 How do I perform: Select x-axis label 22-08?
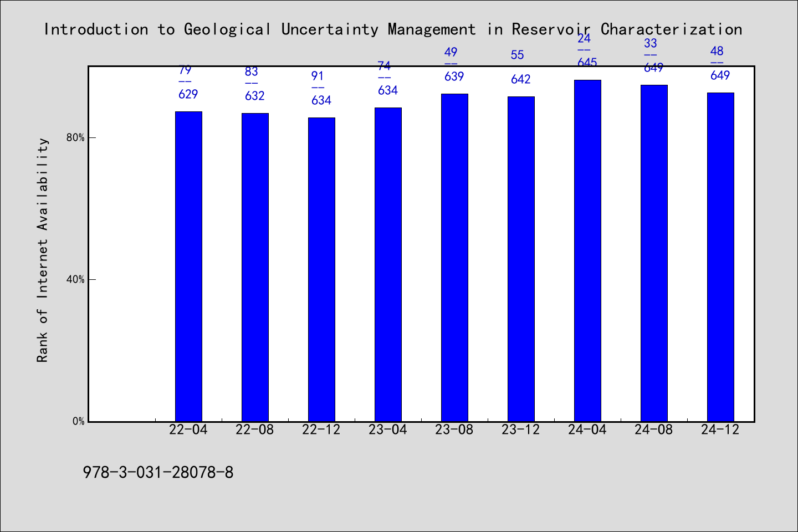[x=255, y=430]
